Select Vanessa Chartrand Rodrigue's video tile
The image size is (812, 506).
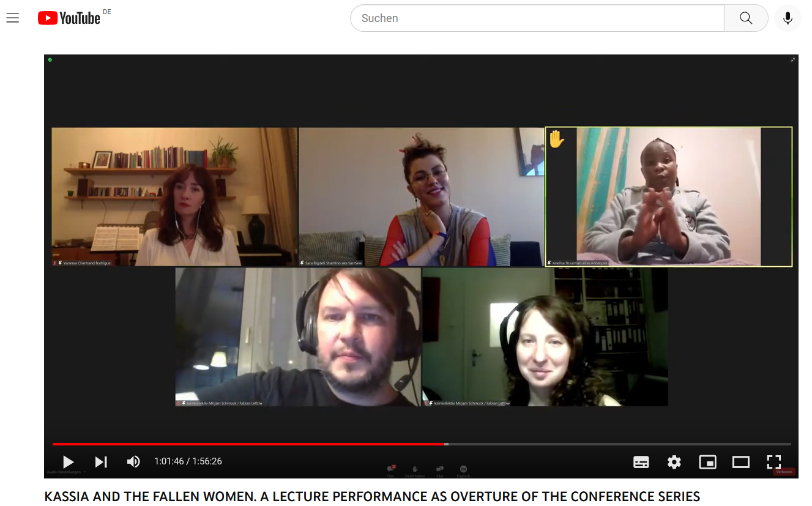click(x=174, y=196)
